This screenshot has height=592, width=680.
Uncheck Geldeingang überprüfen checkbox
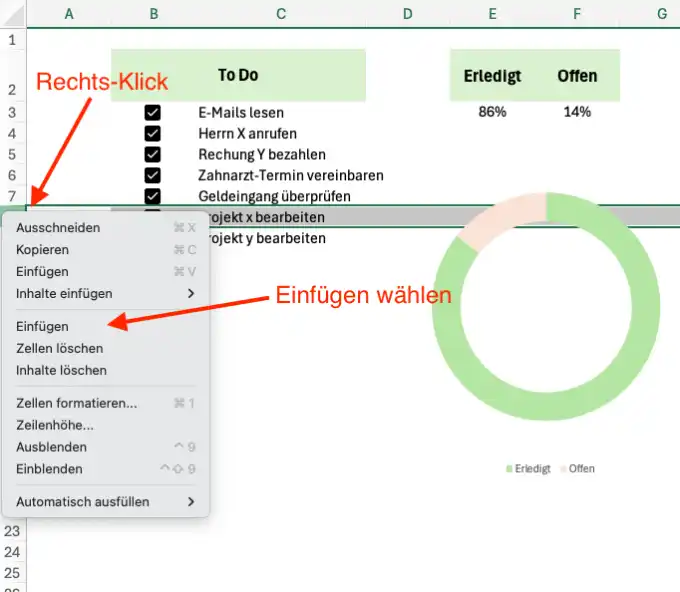click(x=152, y=196)
